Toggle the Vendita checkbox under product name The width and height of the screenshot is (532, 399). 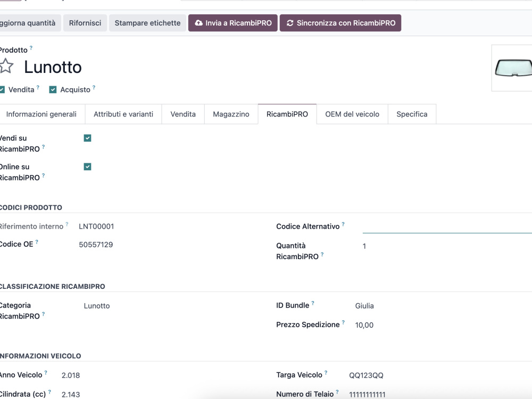point(2,89)
